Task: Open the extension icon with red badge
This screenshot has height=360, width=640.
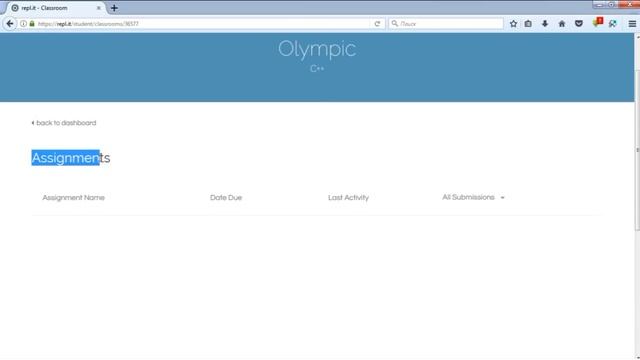Action: pos(598,22)
